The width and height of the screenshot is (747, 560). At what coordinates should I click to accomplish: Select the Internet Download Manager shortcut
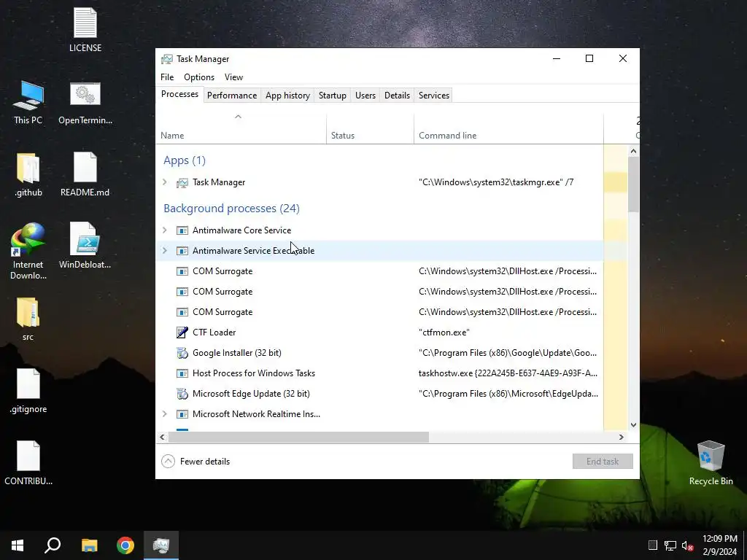point(28,252)
